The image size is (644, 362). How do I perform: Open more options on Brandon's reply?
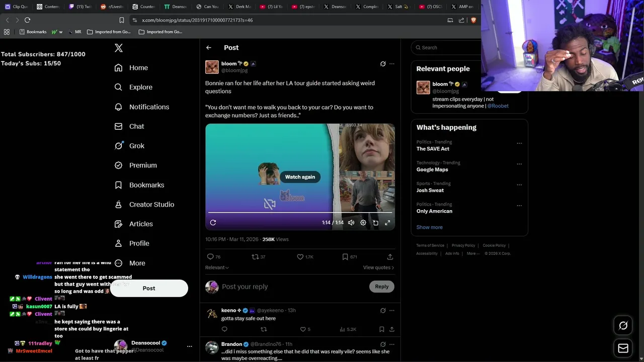pyautogui.click(x=392, y=344)
